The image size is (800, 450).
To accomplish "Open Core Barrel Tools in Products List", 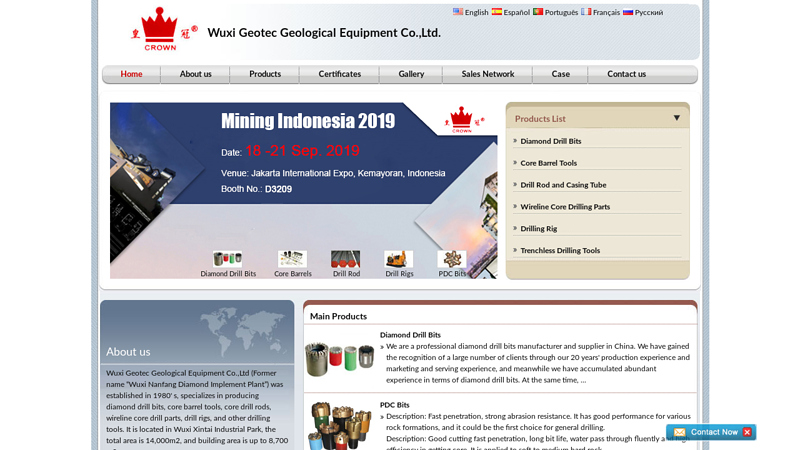I will coord(548,163).
